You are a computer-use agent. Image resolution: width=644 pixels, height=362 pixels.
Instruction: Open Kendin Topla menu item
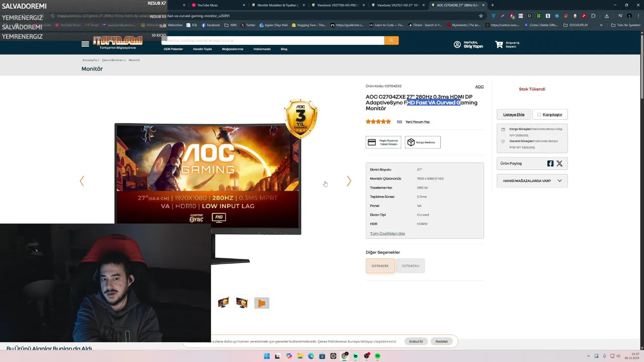coord(202,49)
